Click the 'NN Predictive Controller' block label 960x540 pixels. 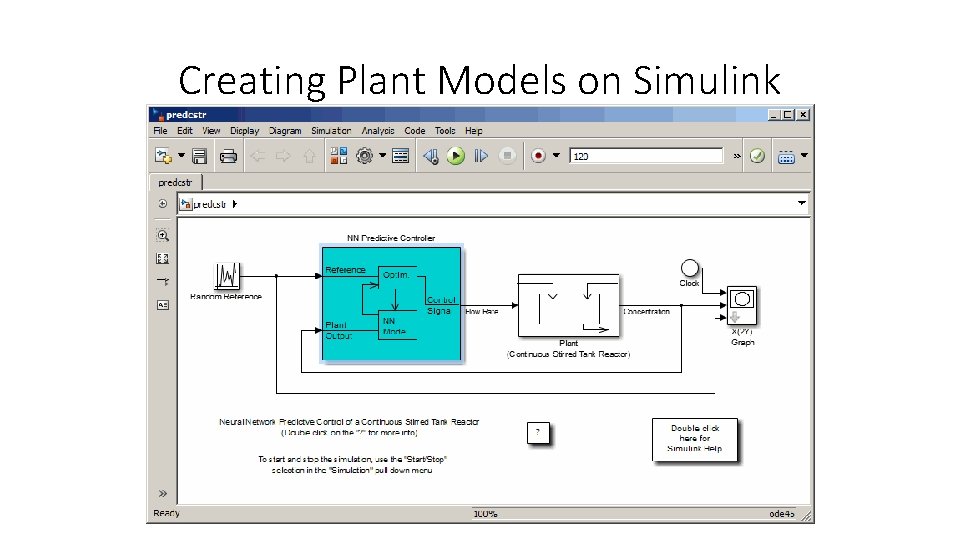(391, 238)
